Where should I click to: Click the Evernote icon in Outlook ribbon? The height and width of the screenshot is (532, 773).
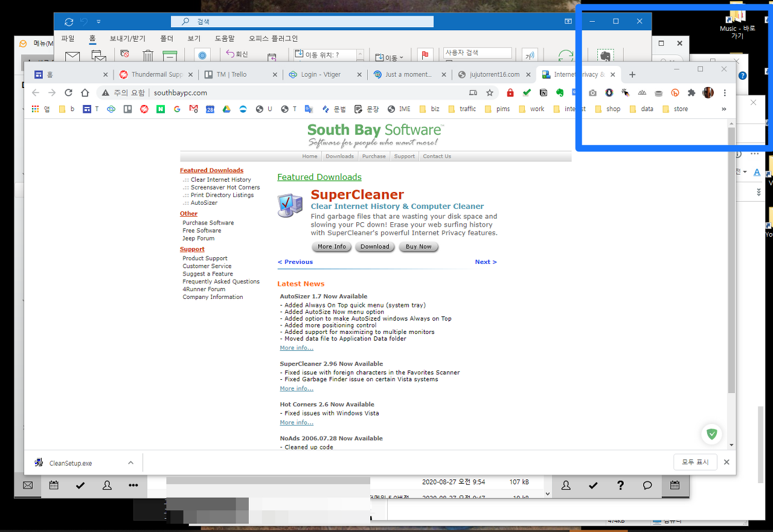click(x=606, y=56)
